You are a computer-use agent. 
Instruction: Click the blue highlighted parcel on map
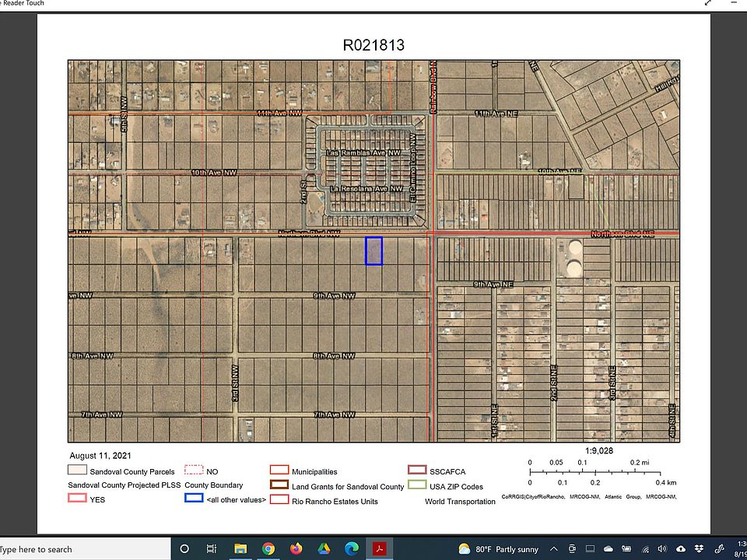point(373,251)
